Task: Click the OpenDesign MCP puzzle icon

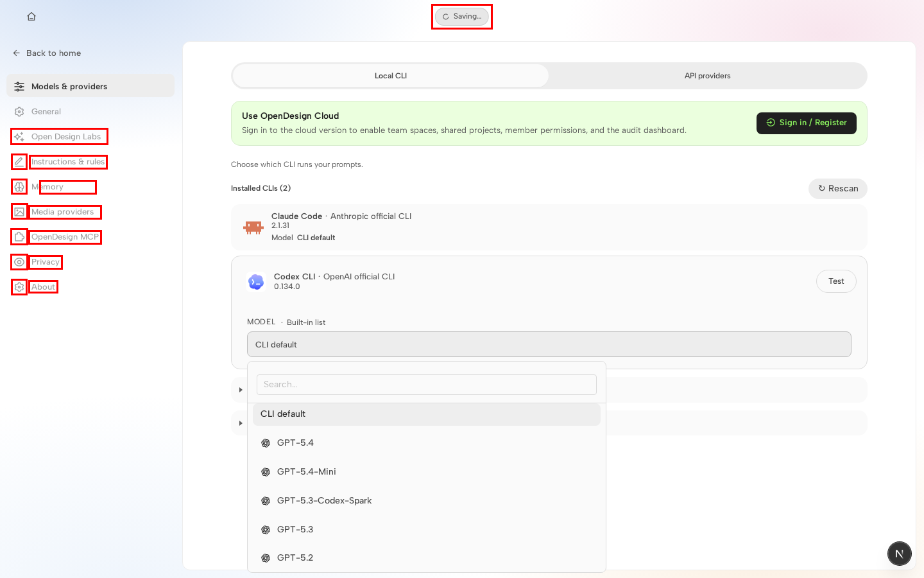Action: click(x=19, y=237)
